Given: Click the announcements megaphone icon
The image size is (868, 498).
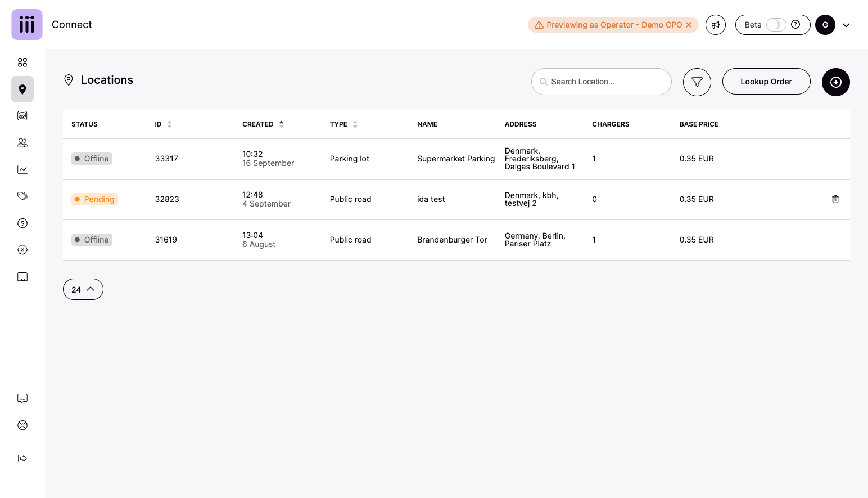Looking at the screenshot, I should (716, 25).
